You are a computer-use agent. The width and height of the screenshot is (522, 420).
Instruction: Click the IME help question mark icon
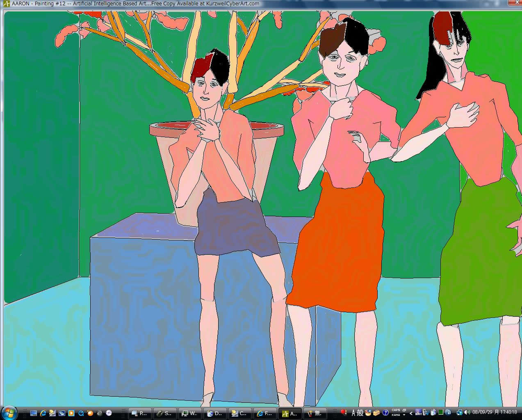(385, 413)
